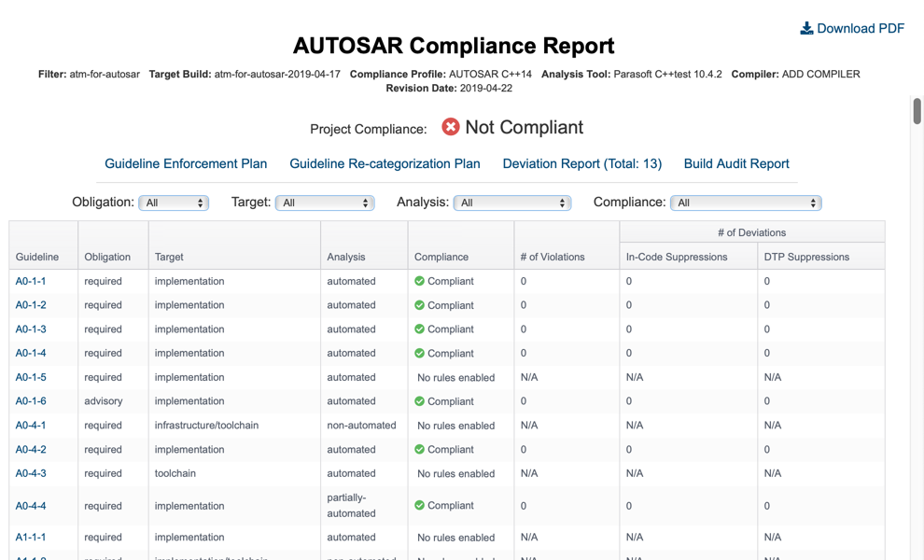Click the green check icon in row A0-4-2

pos(420,449)
